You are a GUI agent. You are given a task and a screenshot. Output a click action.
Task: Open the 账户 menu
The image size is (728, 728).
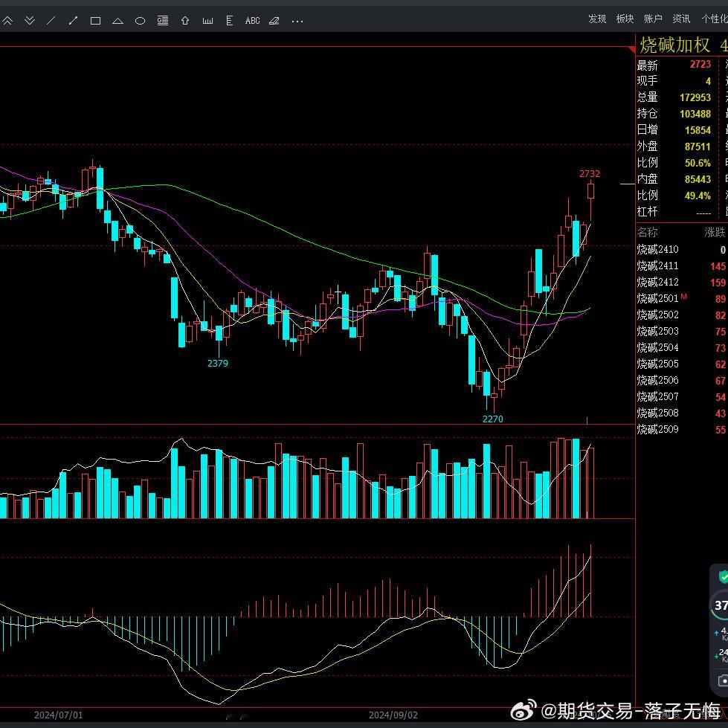click(653, 19)
